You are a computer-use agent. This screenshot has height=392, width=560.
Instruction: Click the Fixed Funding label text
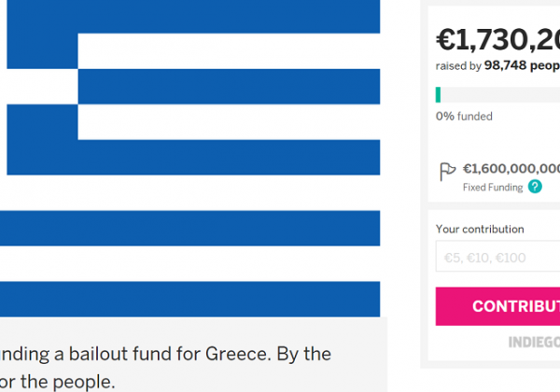[x=493, y=187]
